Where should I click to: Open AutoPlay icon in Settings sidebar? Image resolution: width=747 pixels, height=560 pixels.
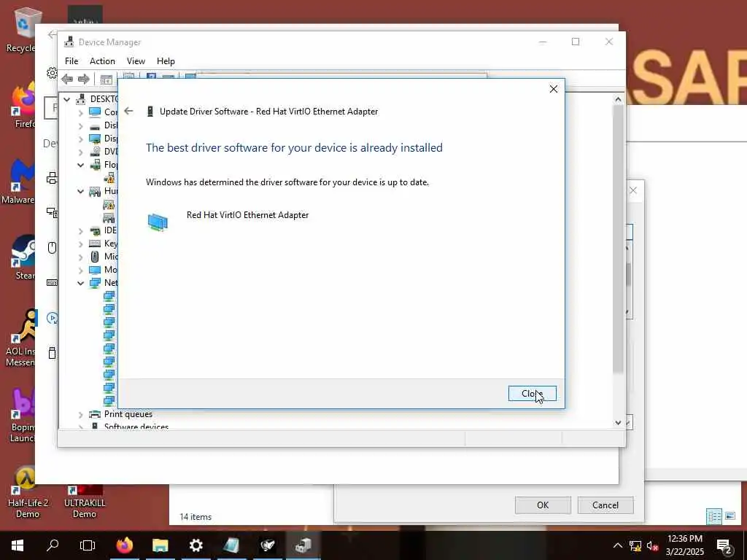tap(52, 318)
